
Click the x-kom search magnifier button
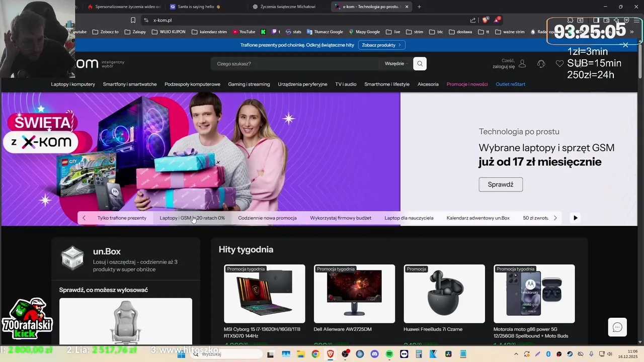pos(420,64)
